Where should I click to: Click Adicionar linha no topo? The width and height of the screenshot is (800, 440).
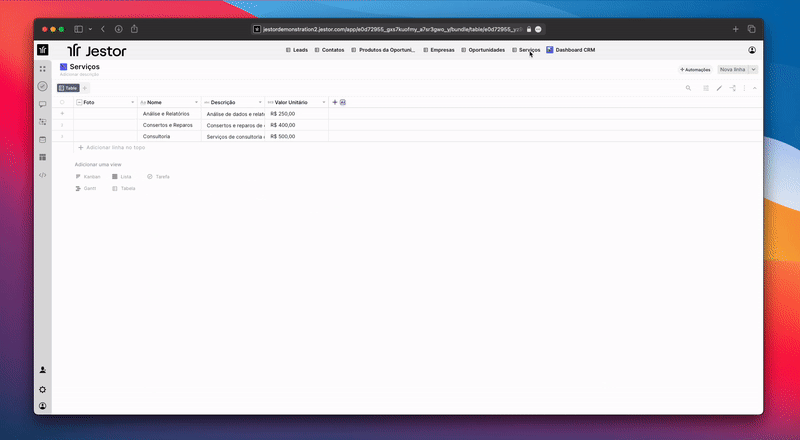[111, 148]
